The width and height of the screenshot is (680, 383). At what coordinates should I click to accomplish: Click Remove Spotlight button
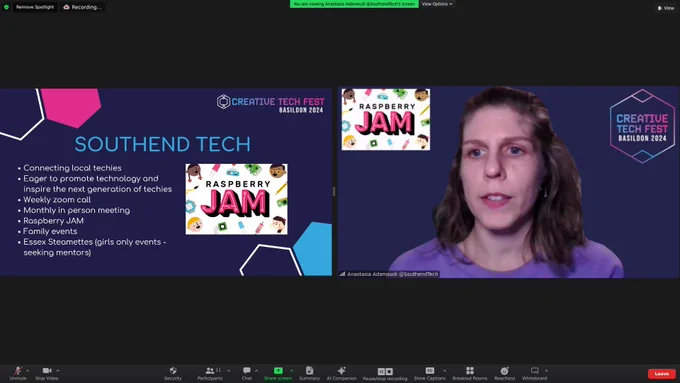pyautogui.click(x=35, y=7)
